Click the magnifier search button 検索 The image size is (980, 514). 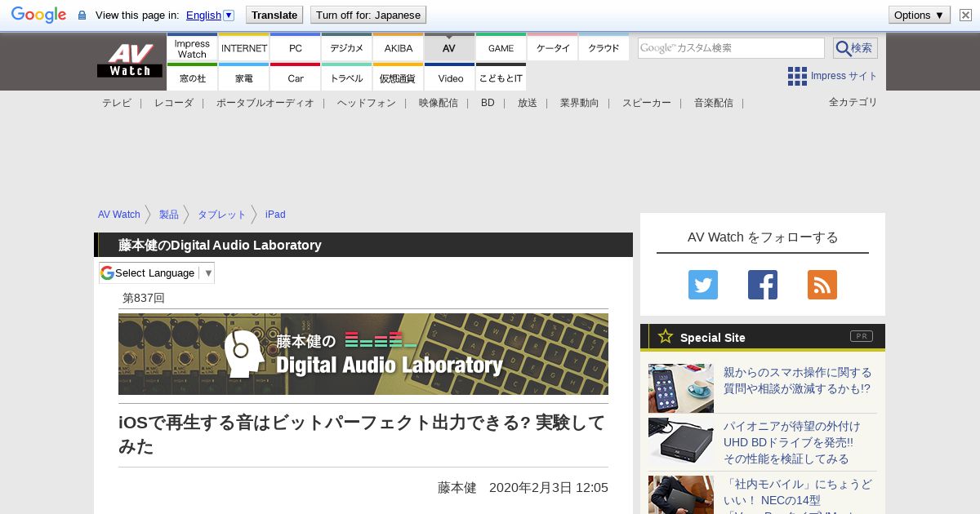(x=855, y=48)
